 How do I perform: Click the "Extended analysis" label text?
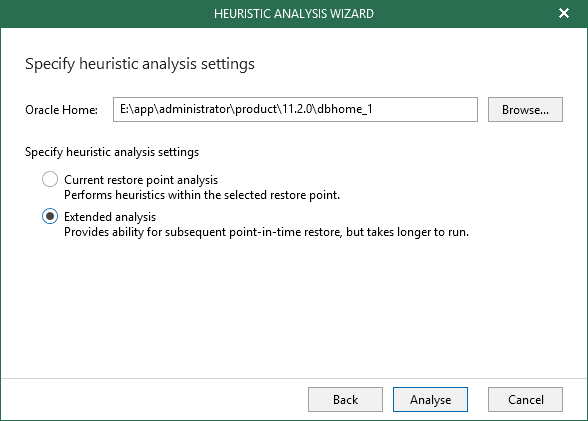[110, 217]
